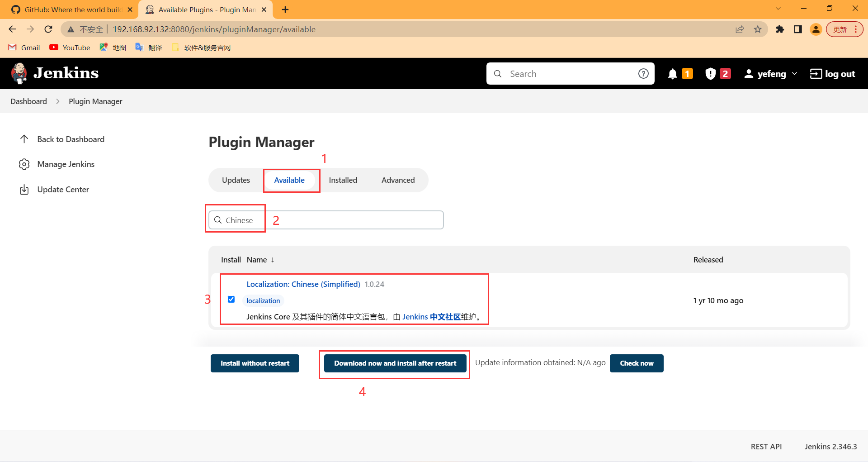Click Install without restart button
This screenshot has width=868, height=462.
tap(255, 363)
